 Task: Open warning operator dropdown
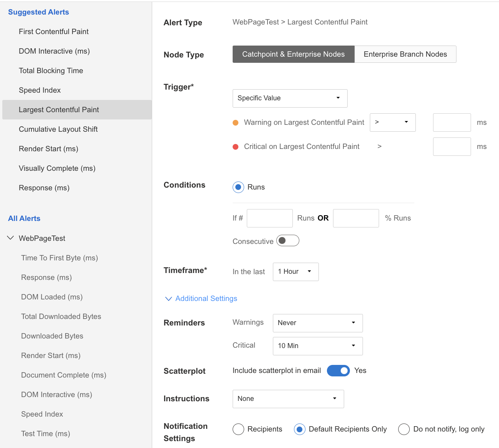click(393, 123)
